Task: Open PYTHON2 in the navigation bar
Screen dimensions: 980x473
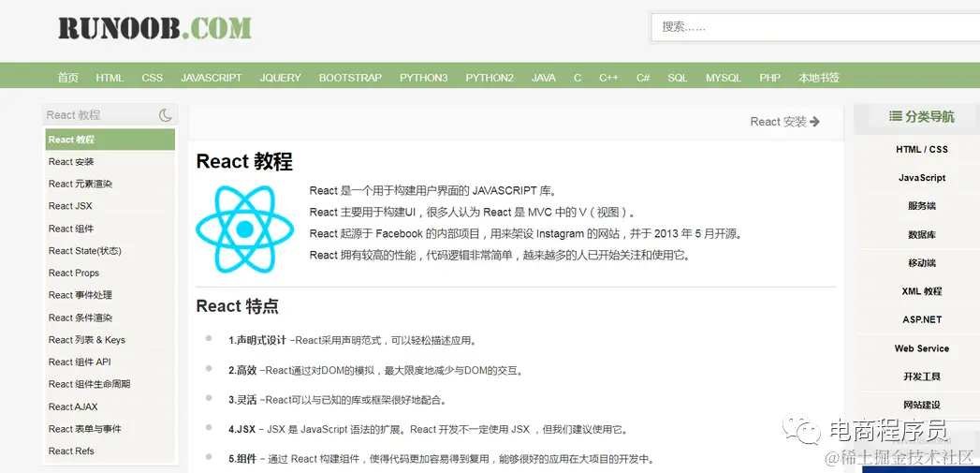Action: [490, 78]
